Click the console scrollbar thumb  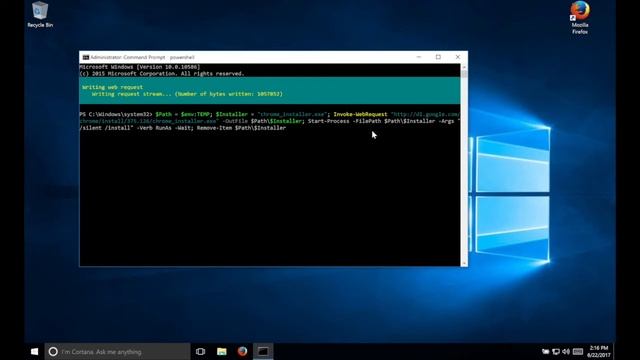[x=464, y=74]
